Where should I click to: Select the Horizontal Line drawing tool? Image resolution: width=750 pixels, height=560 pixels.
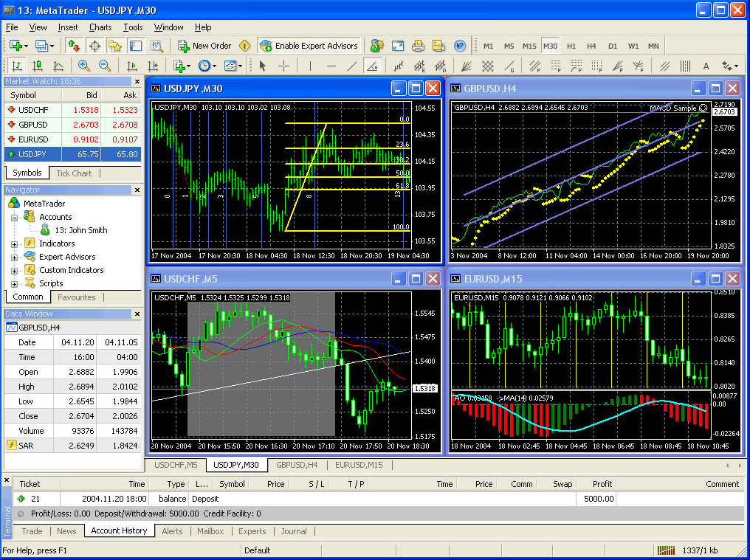coord(331,66)
